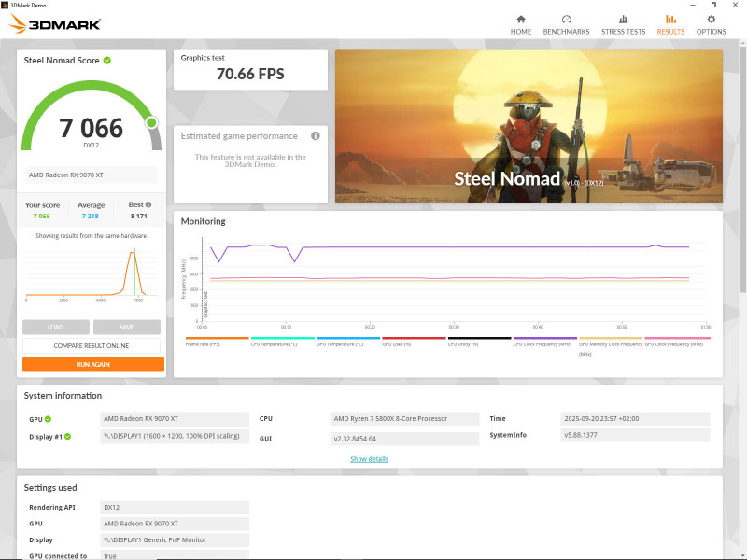Click the SAVE button
Screen dimensions: 747x560
[x=127, y=328]
